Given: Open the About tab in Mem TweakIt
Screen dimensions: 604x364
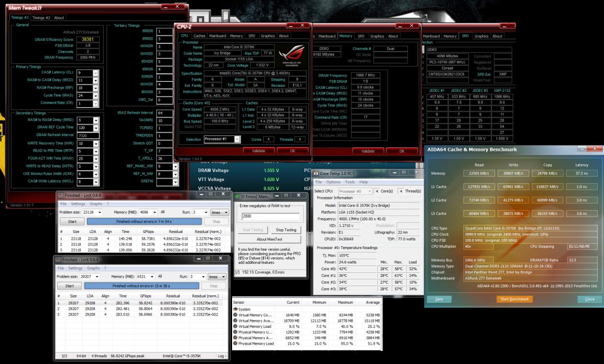Looking at the screenshot, I should 59,18.
